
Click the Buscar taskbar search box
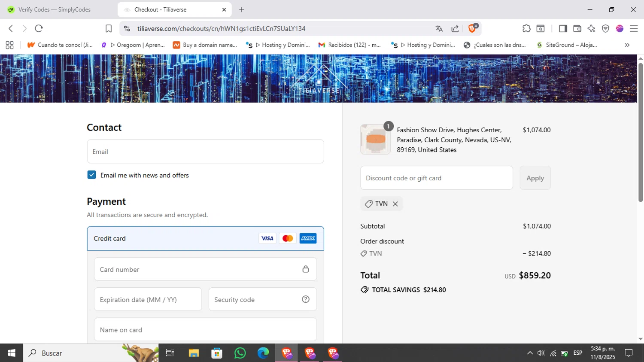pyautogui.click(x=91, y=353)
